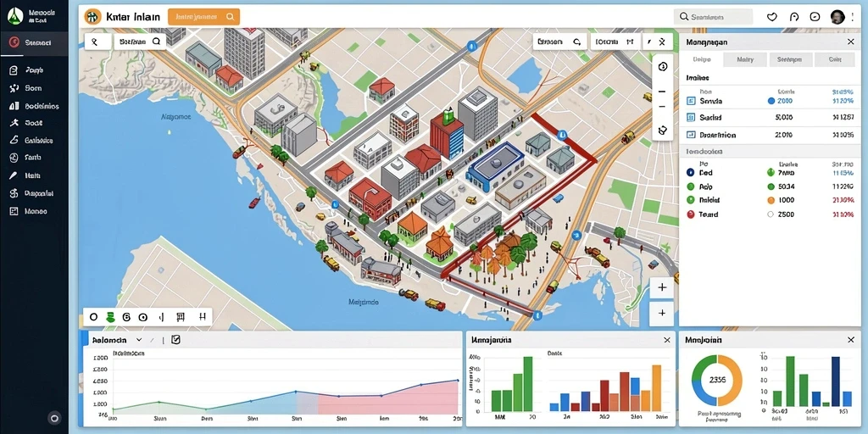Click the minus zoom-out button on map
Screen dimensions: 868x434
coord(663,92)
